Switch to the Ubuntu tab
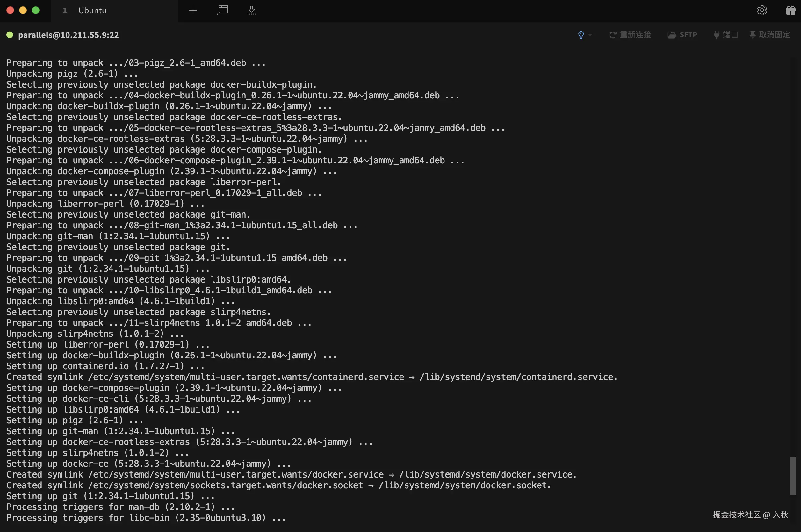This screenshot has height=532, width=801. click(92, 11)
